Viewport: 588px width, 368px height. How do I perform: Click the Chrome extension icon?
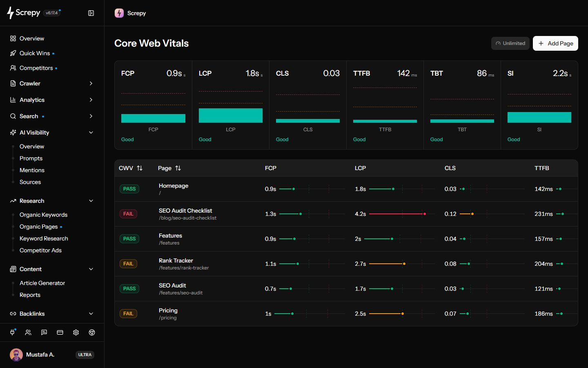92,332
